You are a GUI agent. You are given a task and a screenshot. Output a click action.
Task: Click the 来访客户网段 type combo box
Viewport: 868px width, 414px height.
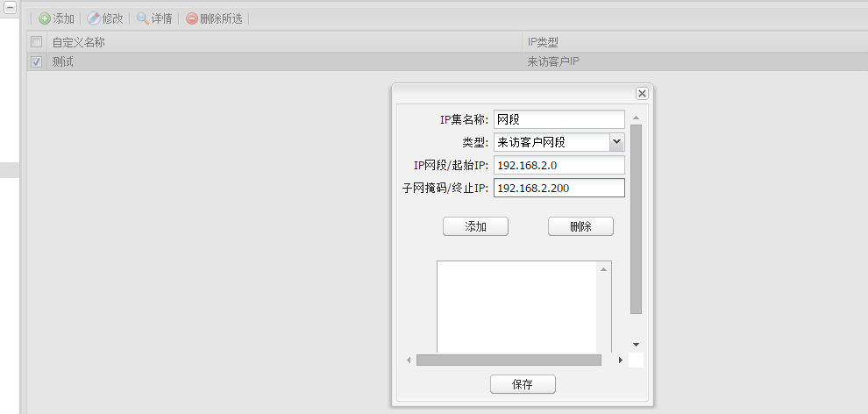click(x=551, y=142)
